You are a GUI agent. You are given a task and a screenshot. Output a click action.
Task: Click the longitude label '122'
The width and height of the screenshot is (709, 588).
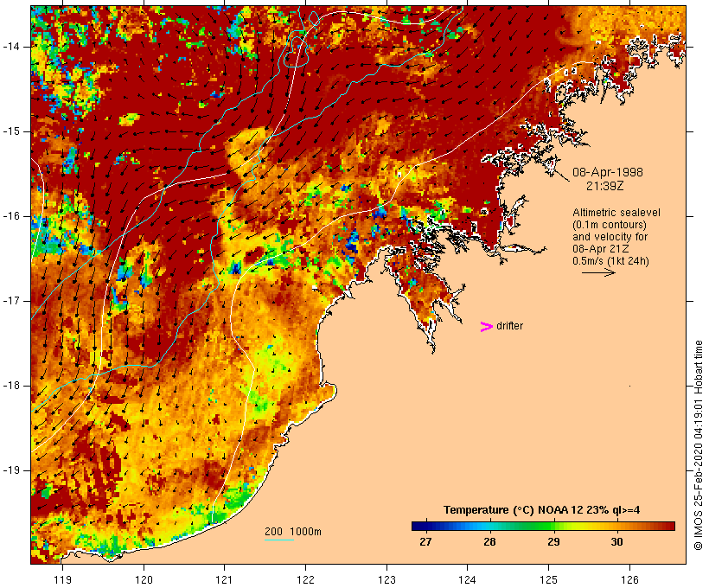click(x=305, y=579)
